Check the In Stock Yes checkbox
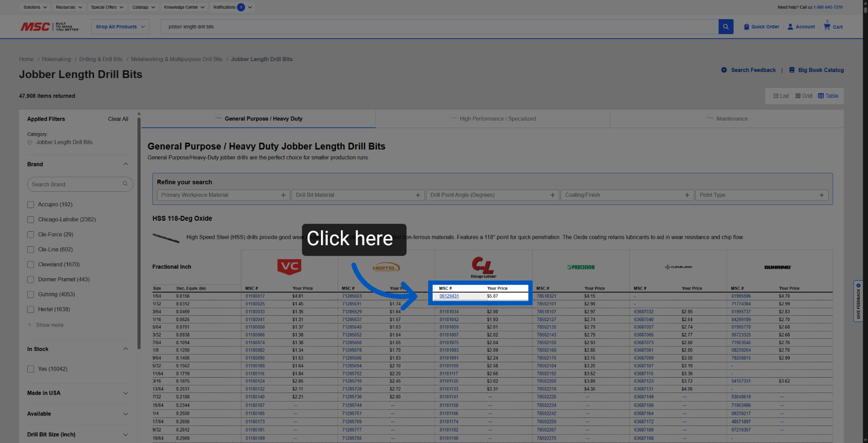 (31, 369)
